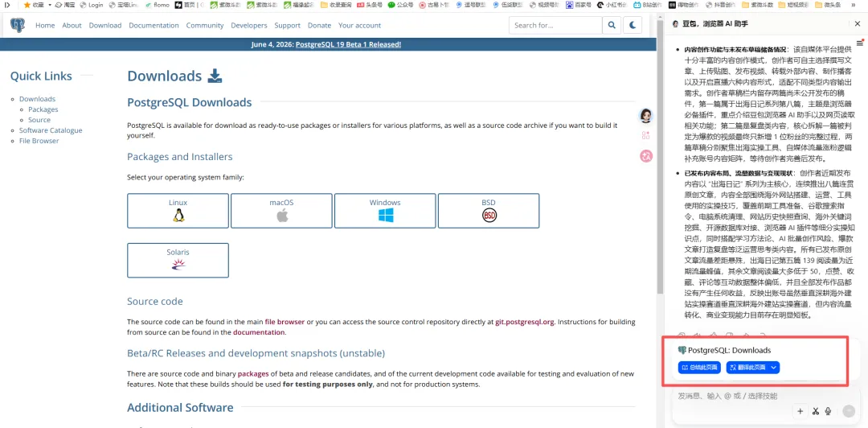Expand the favorites dropdown arrow
The image size is (868, 428).
pos(50,5)
